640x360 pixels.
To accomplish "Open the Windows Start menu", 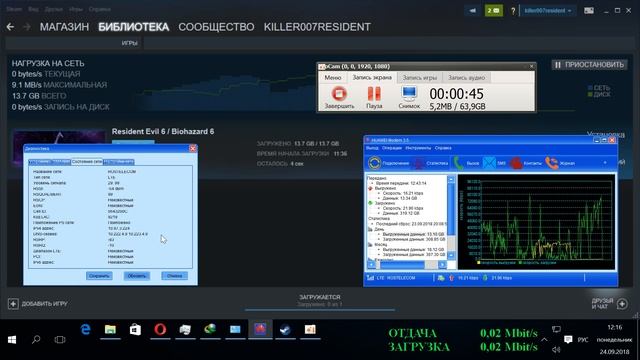I will click(x=12, y=340).
